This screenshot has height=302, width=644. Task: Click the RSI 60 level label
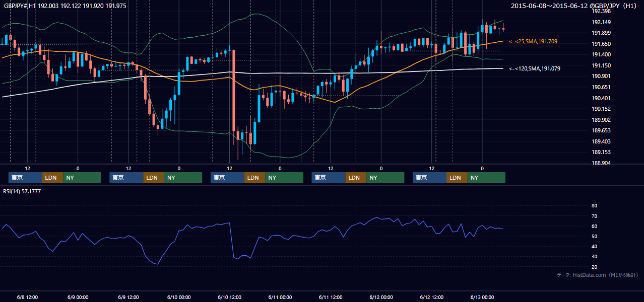click(595, 226)
